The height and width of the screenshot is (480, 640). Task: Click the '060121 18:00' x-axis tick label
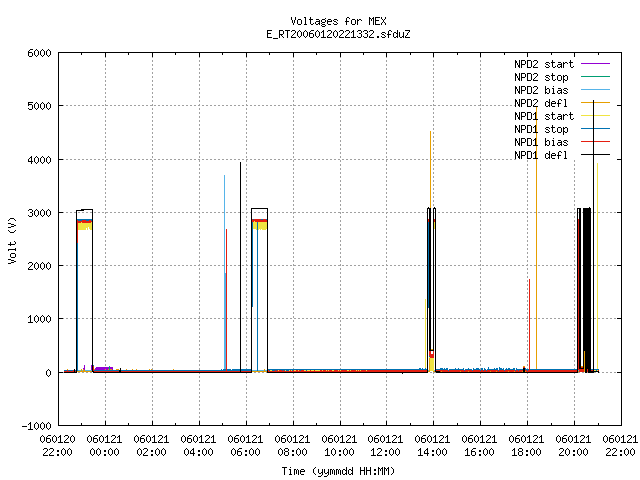[x=526, y=446]
